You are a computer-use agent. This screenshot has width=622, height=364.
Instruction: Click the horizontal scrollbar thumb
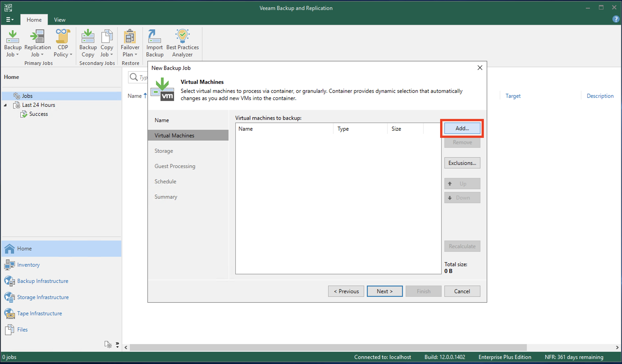328,348
